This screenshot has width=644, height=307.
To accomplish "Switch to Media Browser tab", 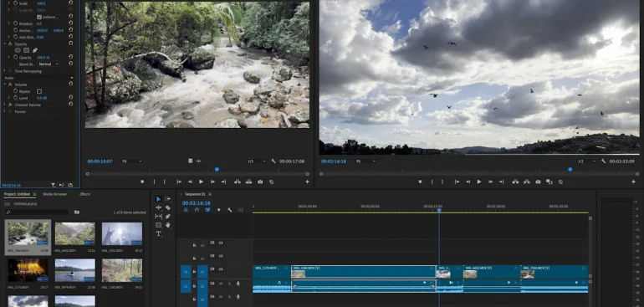I will point(55,194).
